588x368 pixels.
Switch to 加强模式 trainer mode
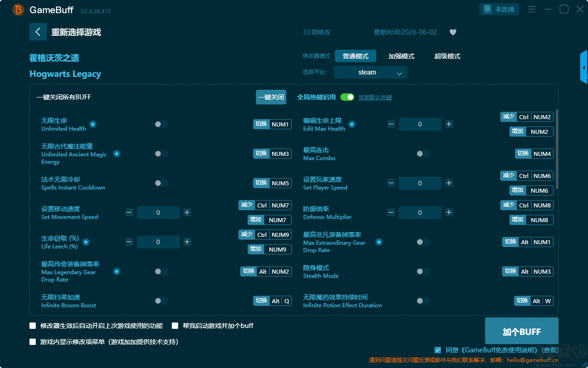401,56
